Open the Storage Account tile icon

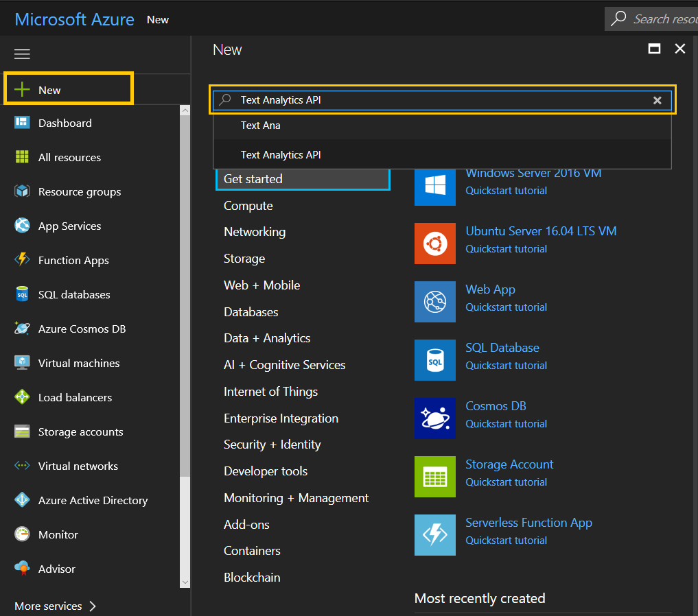pyautogui.click(x=435, y=476)
